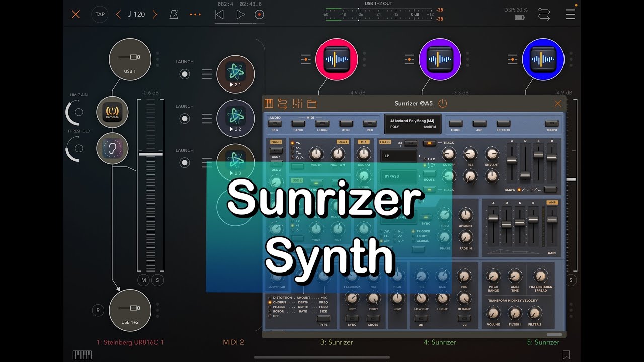
Task: Open the purple Sunrizer channel node
Action: pos(440,59)
